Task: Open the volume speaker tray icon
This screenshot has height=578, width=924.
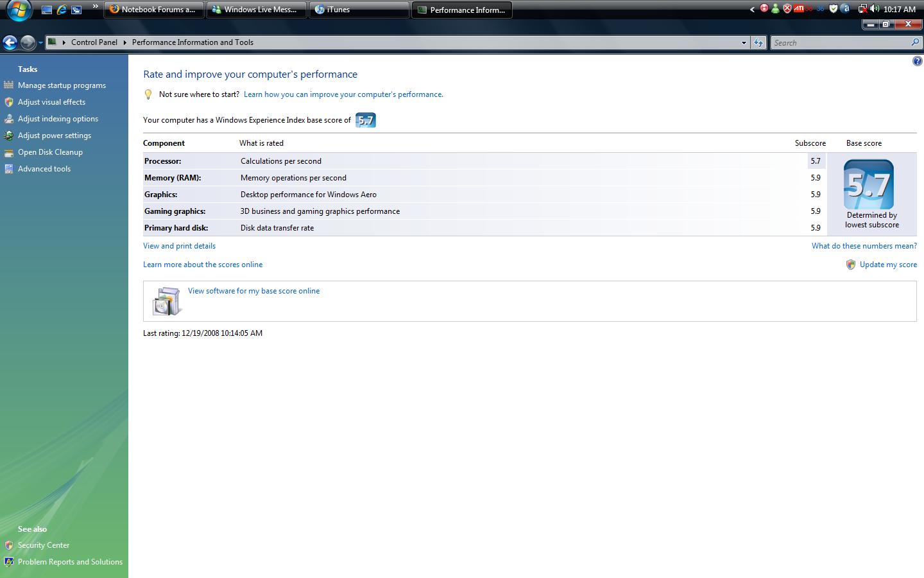Action: [x=875, y=9]
